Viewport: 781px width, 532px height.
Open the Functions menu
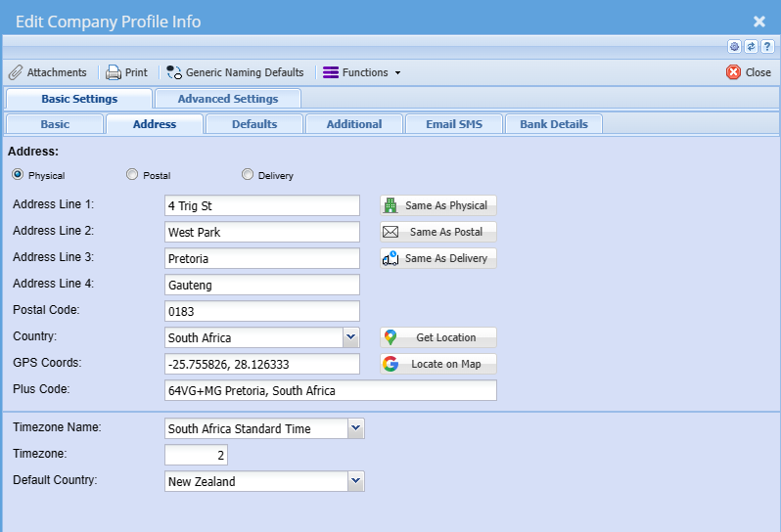[x=362, y=72]
